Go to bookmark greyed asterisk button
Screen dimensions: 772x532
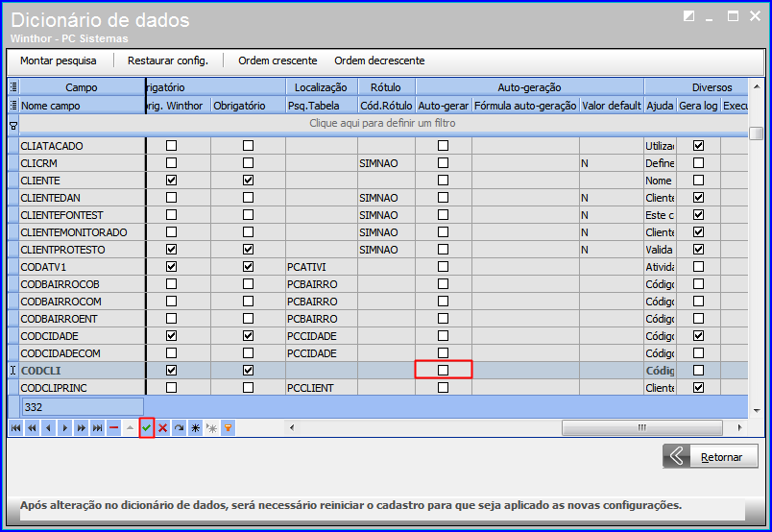click(211, 428)
